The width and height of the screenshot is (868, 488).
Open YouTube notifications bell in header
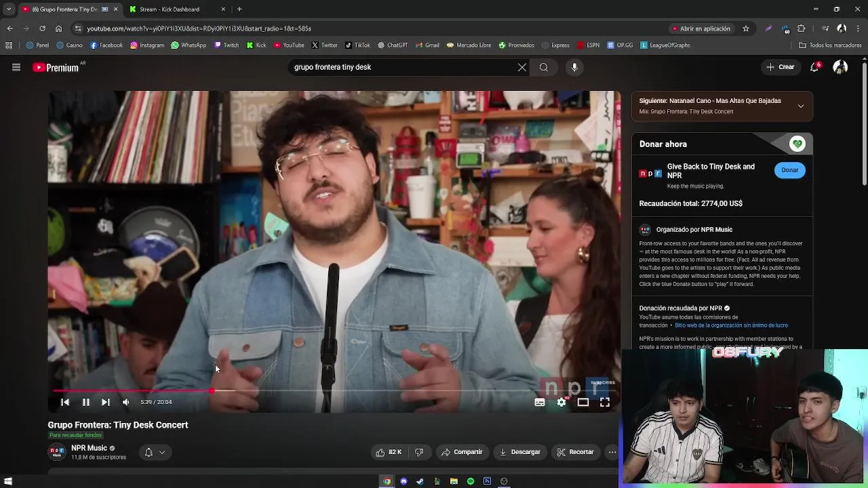815,67
